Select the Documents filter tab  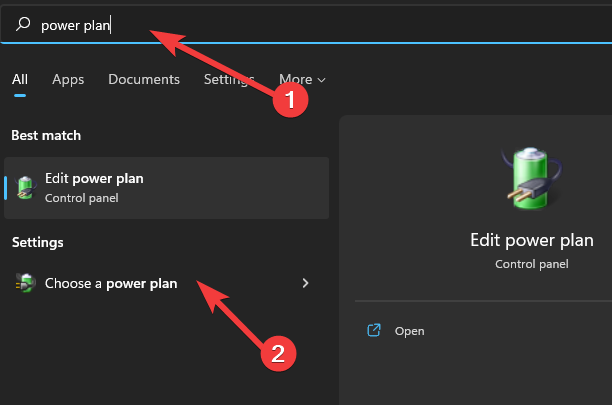pyautogui.click(x=144, y=80)
